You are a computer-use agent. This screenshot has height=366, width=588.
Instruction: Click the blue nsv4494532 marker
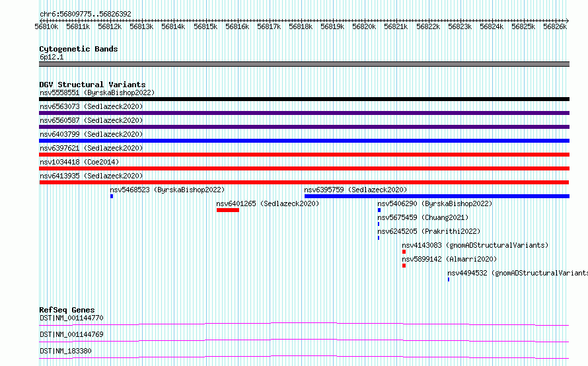[449, 279]
